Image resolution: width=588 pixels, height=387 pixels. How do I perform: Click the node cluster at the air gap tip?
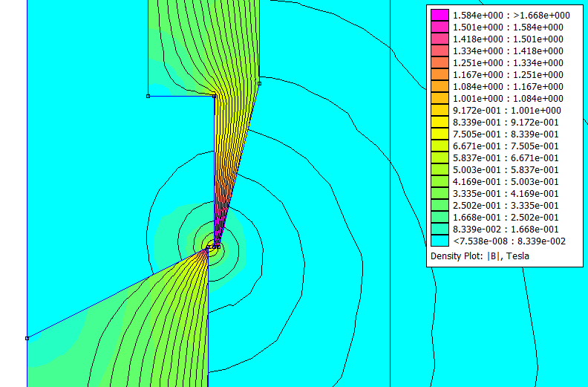click(x=215, y=246)
